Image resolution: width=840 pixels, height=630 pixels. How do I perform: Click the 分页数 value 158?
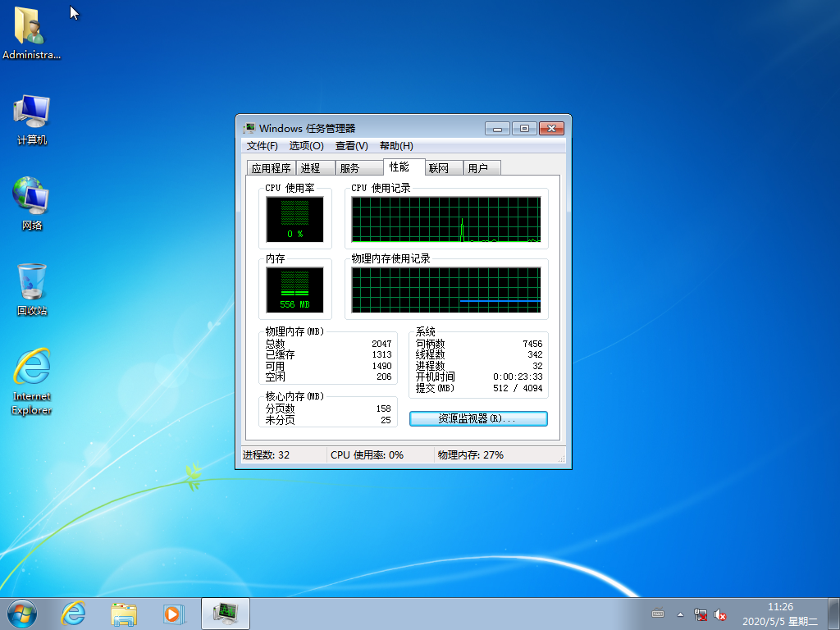384,409
